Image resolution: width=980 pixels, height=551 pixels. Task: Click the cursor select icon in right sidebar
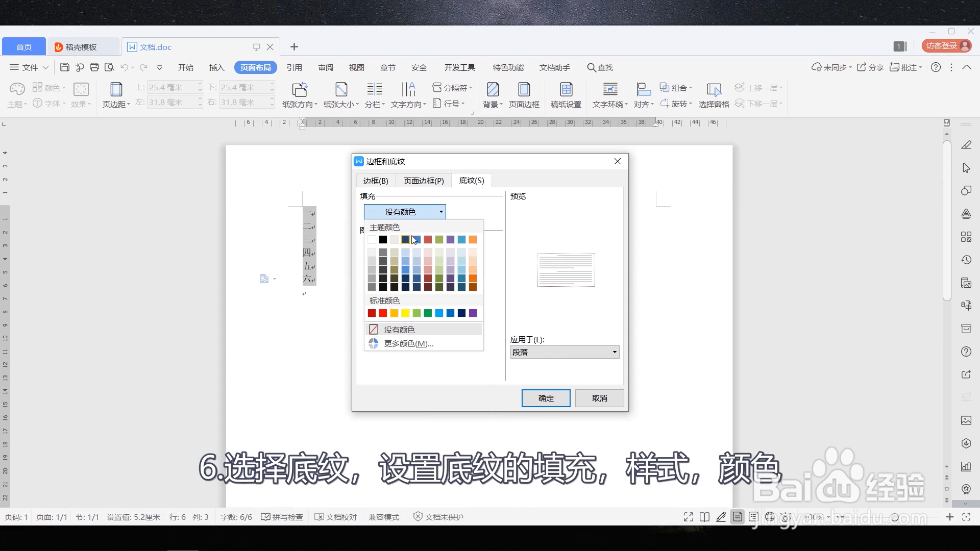[966, 168]
